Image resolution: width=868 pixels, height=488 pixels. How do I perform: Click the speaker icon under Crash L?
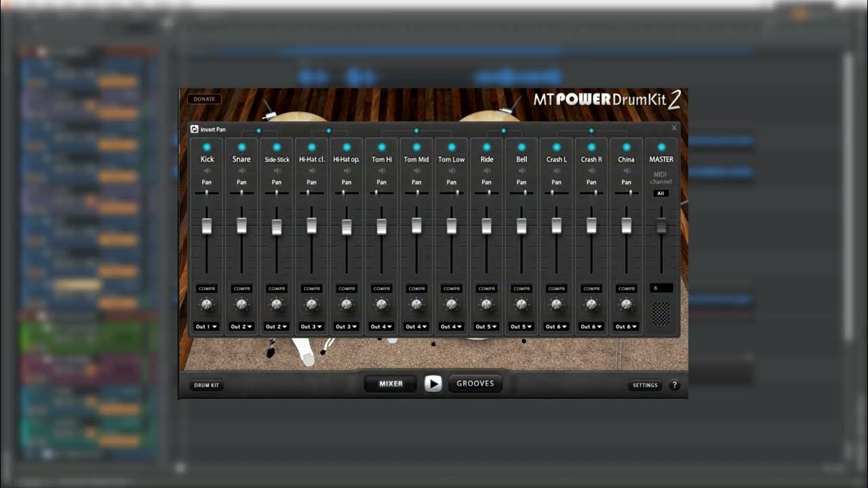tap(557, 171)
